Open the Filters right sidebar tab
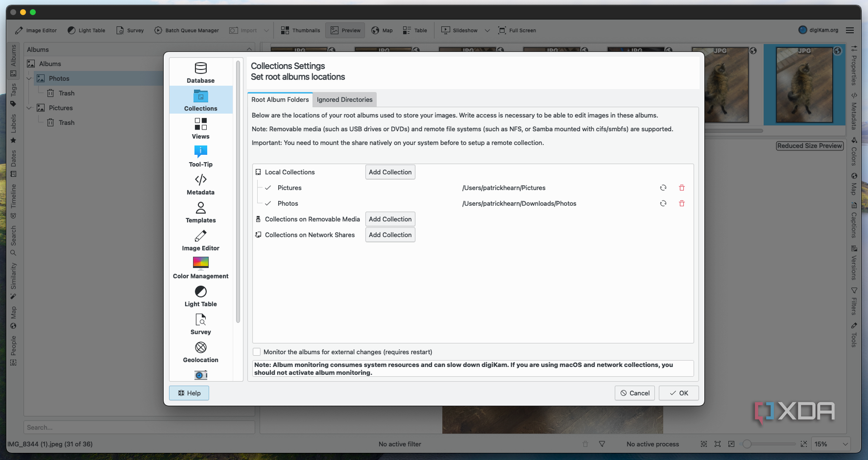 pos(854,302)
